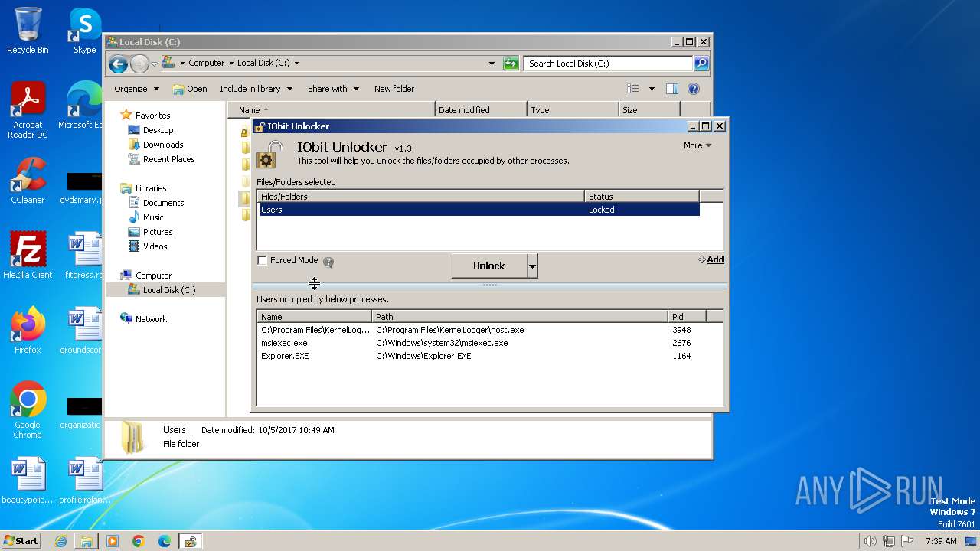Viewport: 980px width, 551px height.
Task: Open Include in library menu
Action: tap(256, 89)
